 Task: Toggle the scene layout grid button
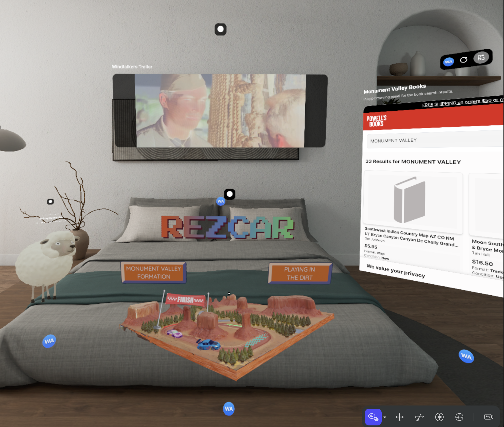tap(481, 57)
